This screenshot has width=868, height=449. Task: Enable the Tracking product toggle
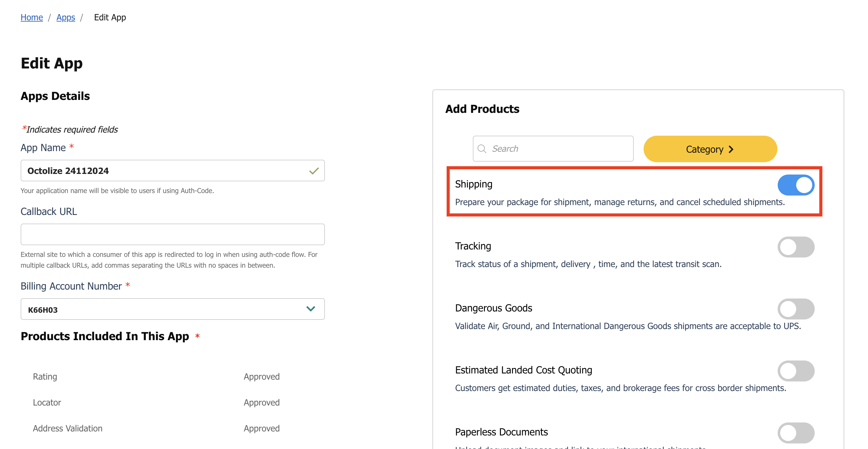pos(796,247)
